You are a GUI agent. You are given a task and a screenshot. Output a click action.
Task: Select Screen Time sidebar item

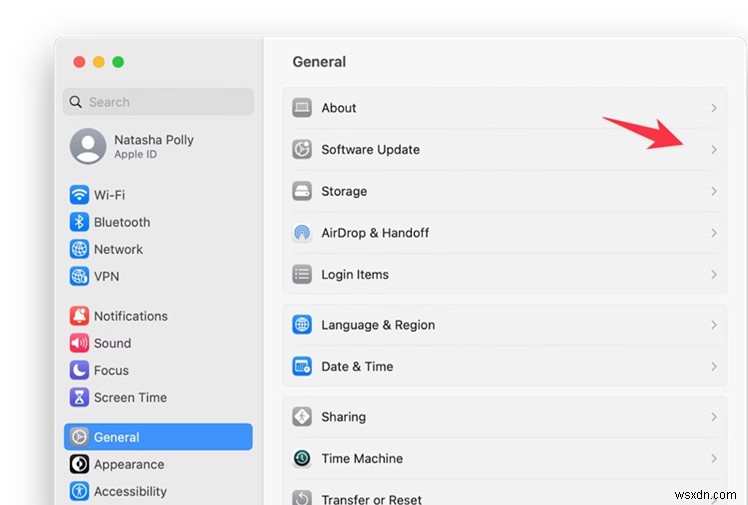[x=158, y=397]
